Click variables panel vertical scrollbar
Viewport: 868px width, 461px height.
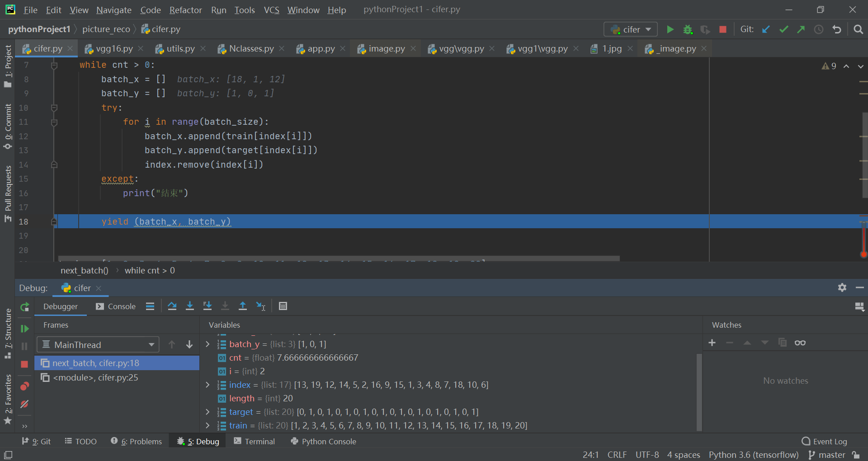tap(699, 391)
